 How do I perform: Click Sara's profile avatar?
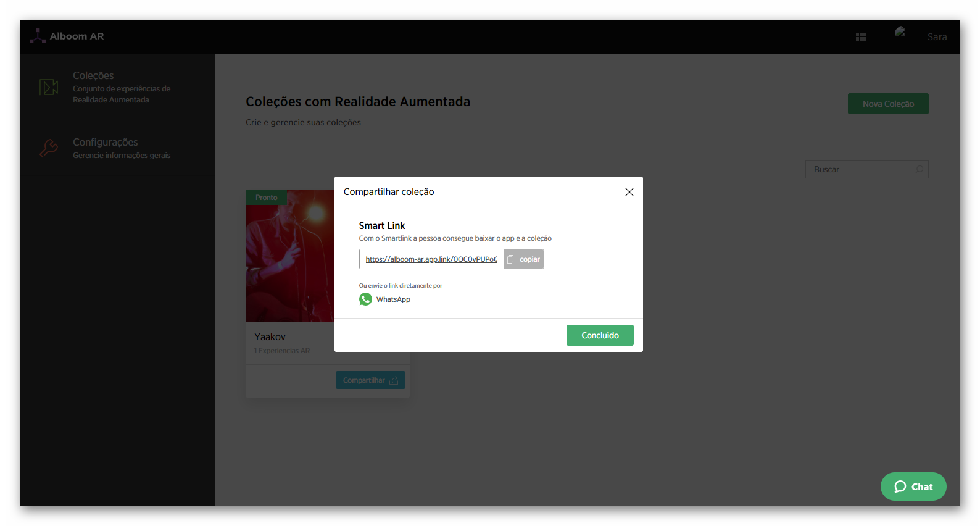click(x=904, y=37)
